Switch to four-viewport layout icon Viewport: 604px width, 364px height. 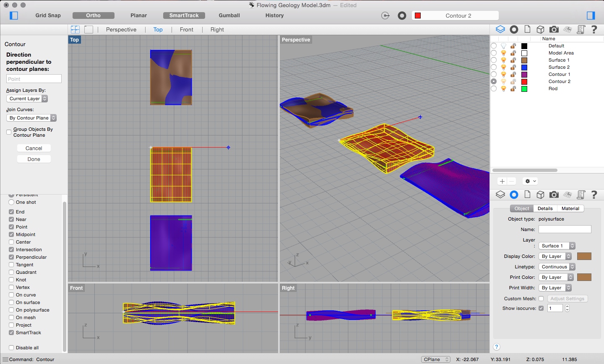click(x=75, y=29)
